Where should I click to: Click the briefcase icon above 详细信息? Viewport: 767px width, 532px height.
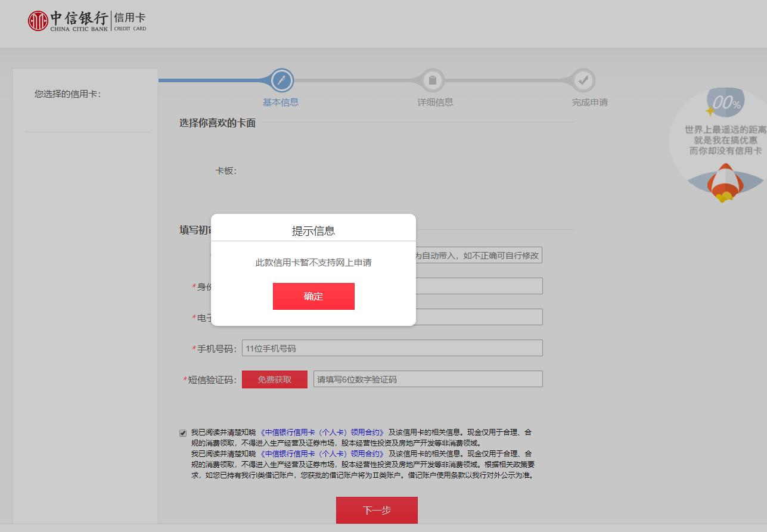(433, 80)
